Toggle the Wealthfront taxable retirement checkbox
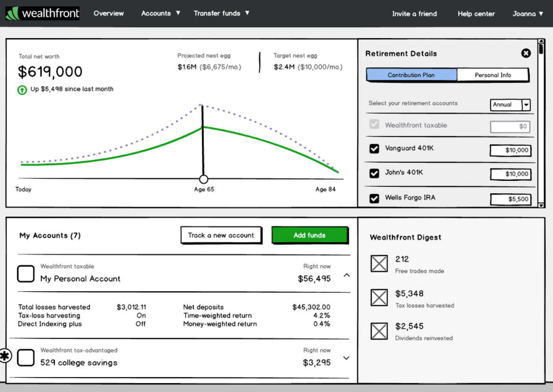This screenshot has width=553, height=392. (x=374, y=124)
